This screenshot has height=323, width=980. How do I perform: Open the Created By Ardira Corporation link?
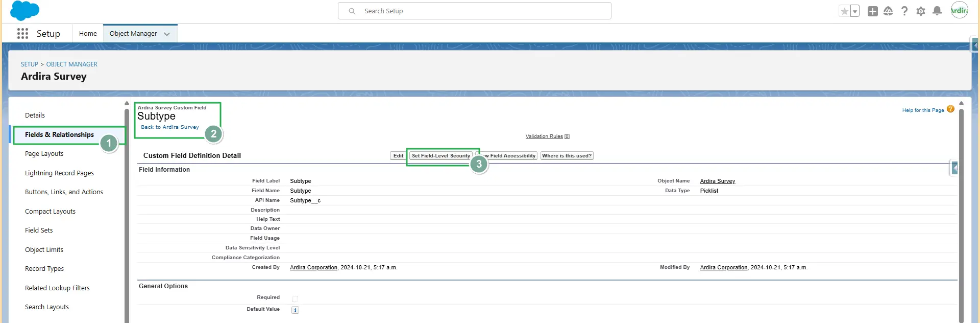point(313,268)
